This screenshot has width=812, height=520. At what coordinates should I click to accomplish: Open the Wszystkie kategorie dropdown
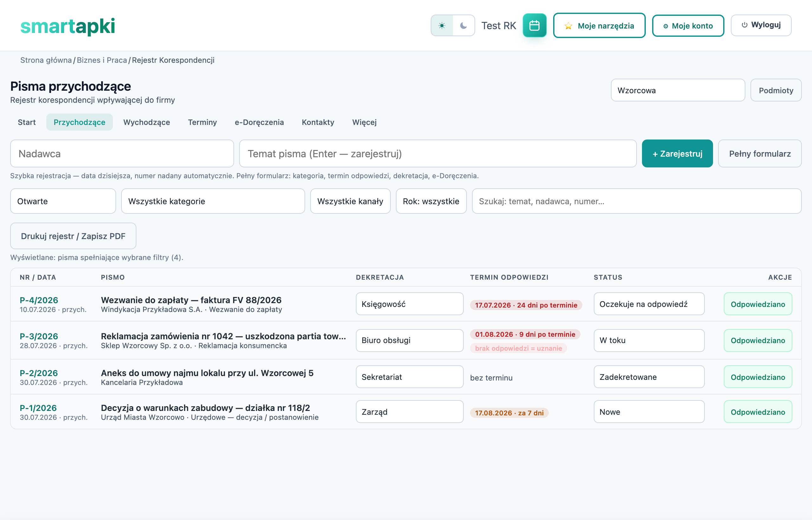pyautogui.click(x=213, y=201)
